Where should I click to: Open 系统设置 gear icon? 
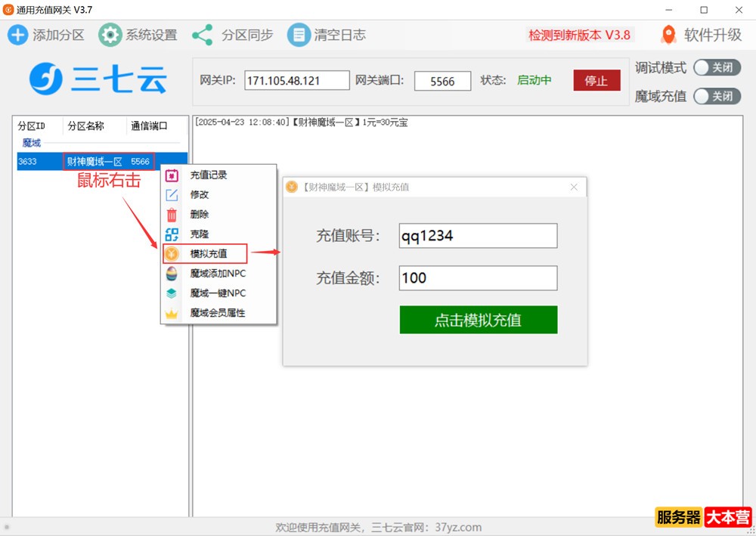click(110, 35)
